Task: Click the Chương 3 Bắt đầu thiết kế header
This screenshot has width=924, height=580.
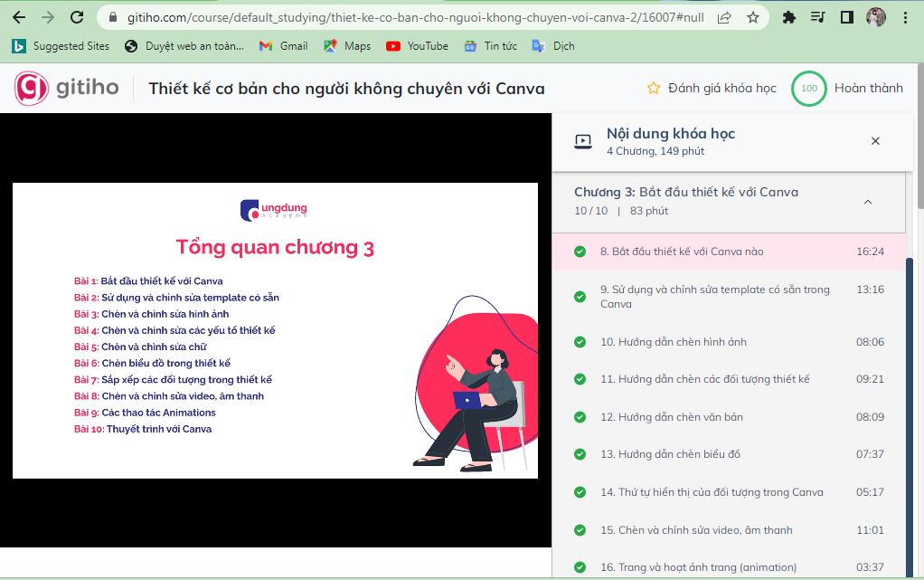Action: (729, 201)
